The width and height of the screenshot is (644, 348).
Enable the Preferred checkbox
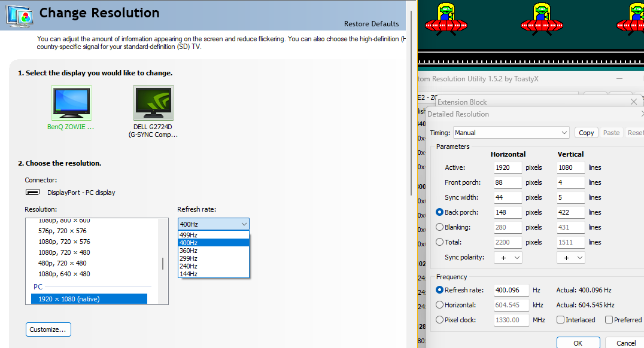[x=609, y=320]
